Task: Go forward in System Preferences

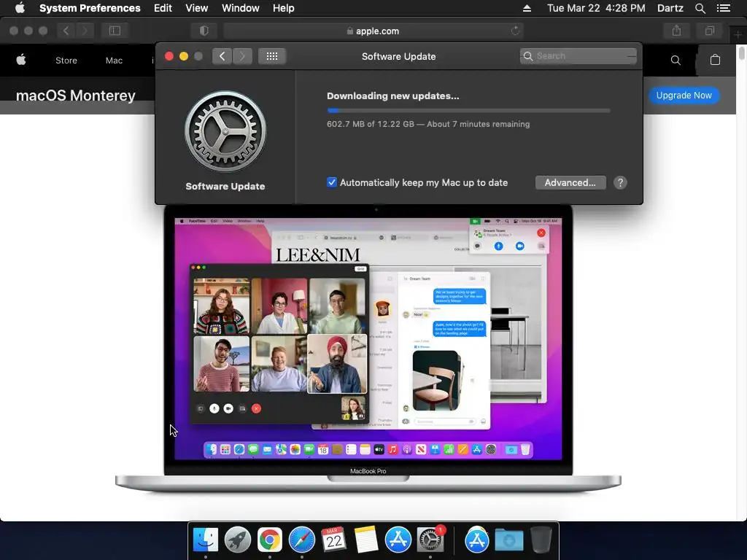Action: click(x=242, y=56)
